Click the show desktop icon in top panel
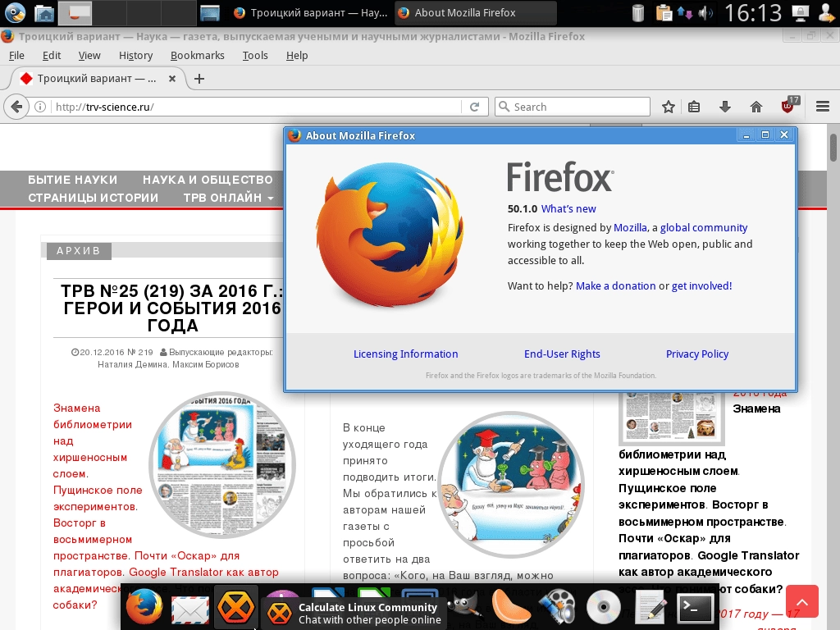The width and height of the screenshot is (840, 630). (210, 13)
